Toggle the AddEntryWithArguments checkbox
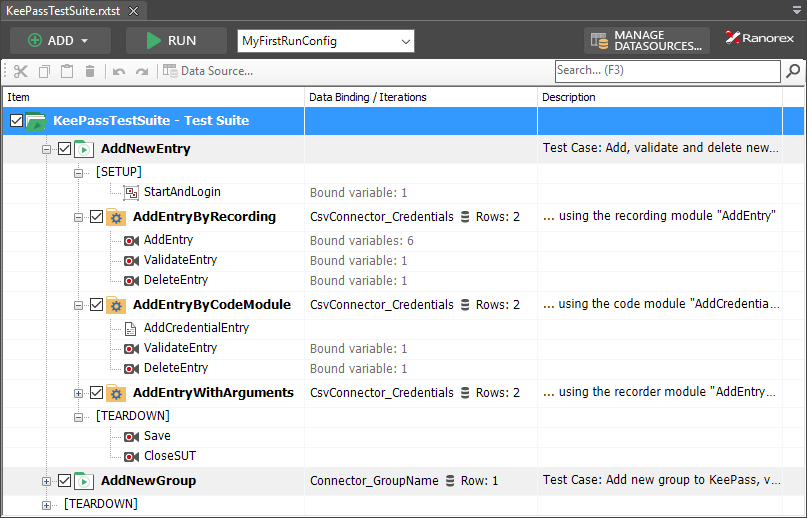This screenshot has height=518, width=807. click(x=96, y=393)
